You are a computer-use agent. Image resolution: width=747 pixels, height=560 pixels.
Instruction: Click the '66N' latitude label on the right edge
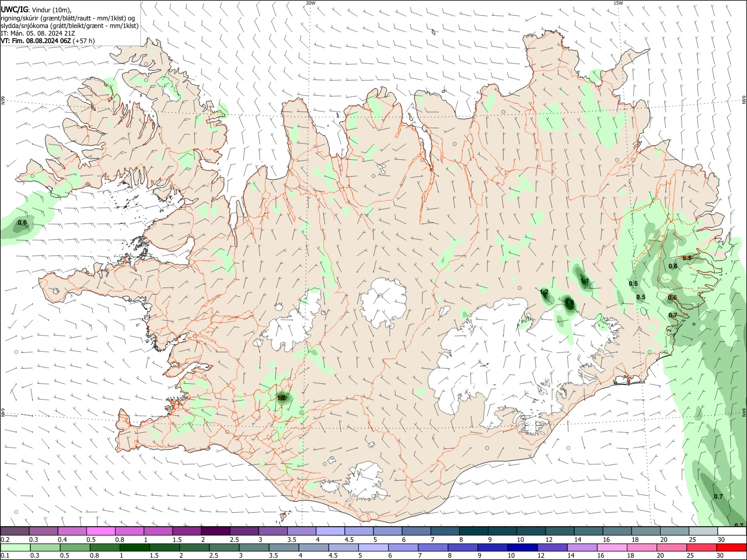(744, 101)
